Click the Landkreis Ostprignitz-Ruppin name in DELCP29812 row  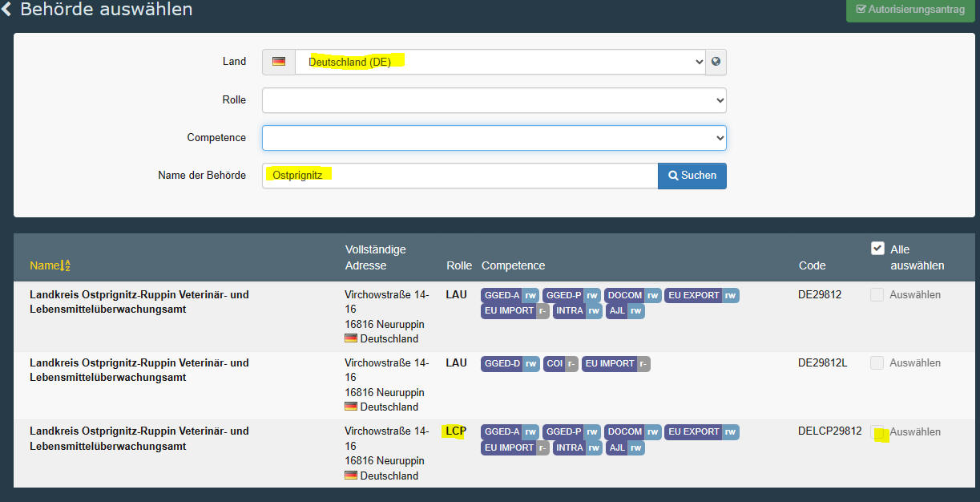(139, 439)
